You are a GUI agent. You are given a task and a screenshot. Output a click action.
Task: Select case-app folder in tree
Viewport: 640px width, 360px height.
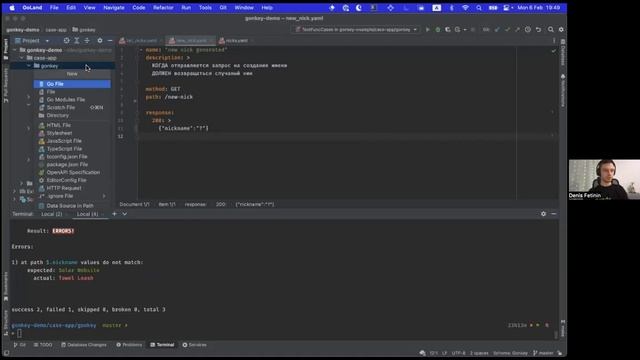pos(45,58)
